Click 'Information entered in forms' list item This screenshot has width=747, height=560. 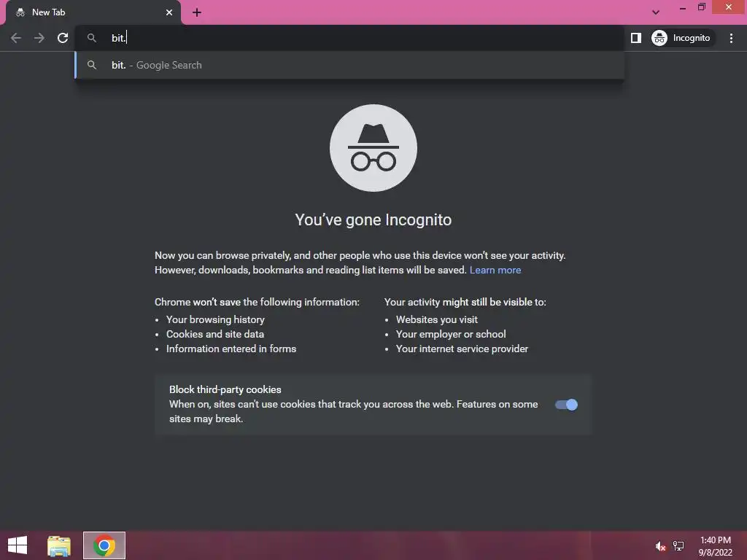(231, 349)
